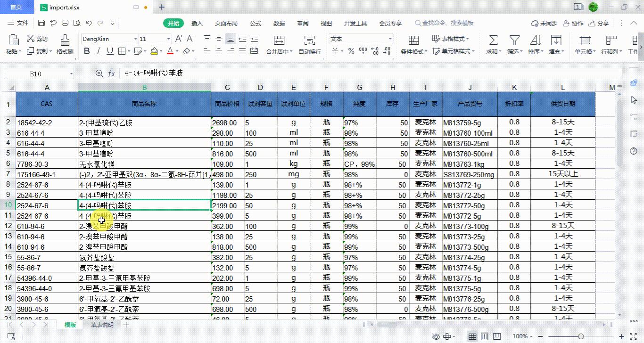Image resolution: width=644 pixels, height=343 pixels.
Task: Toggle bold on the selected cell
Action: click(87, 51)
